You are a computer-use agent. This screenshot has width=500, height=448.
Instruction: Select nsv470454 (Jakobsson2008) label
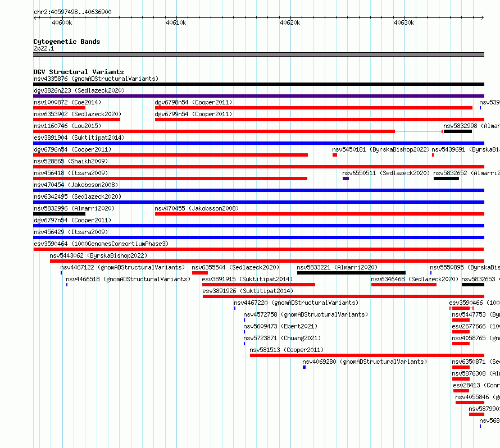click(76, 185)
